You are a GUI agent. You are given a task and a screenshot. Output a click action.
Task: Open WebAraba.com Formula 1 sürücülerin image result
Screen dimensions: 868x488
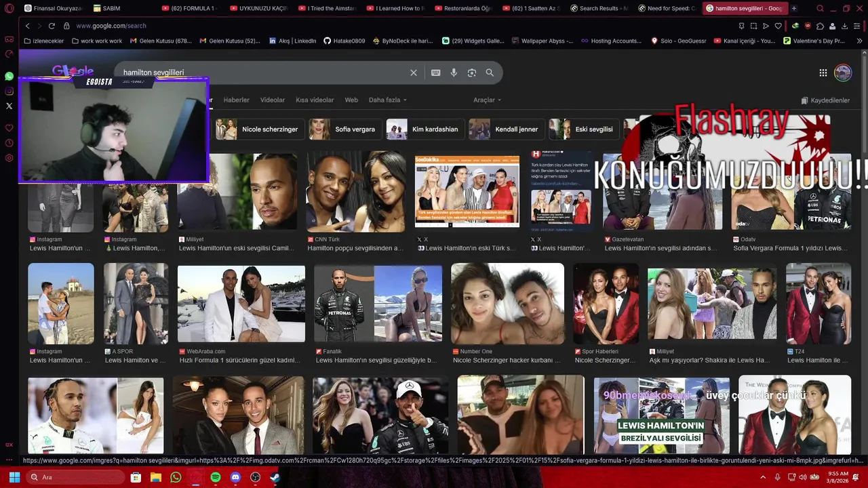pyautogui.click(x=241, y=304)
